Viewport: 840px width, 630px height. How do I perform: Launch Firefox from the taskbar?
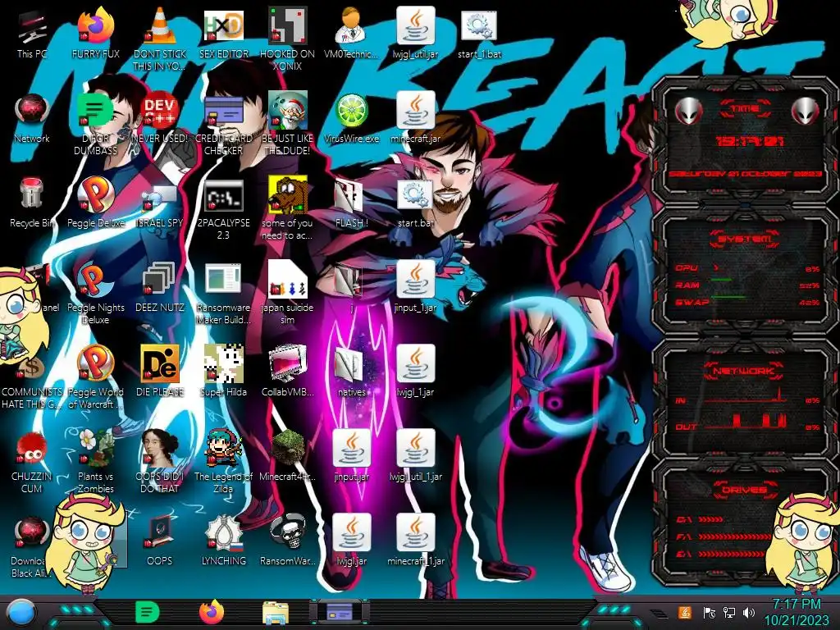click(x=212, y=612)
